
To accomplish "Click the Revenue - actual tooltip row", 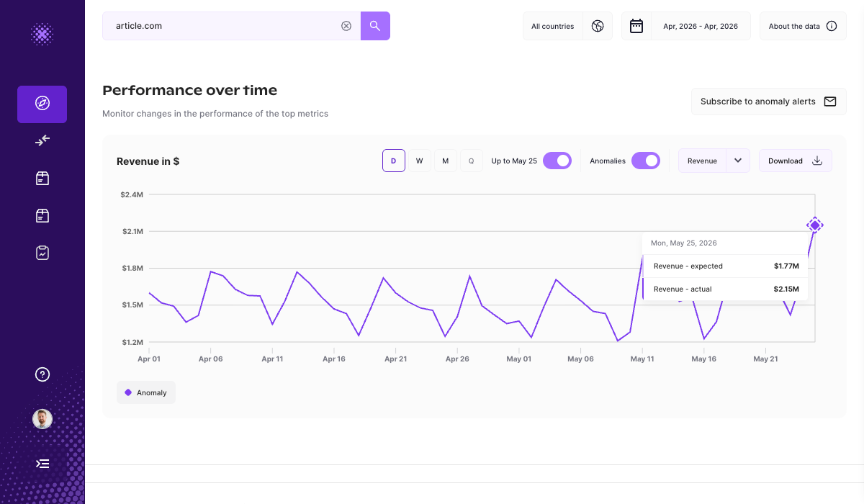I will [x=725, y=289].
